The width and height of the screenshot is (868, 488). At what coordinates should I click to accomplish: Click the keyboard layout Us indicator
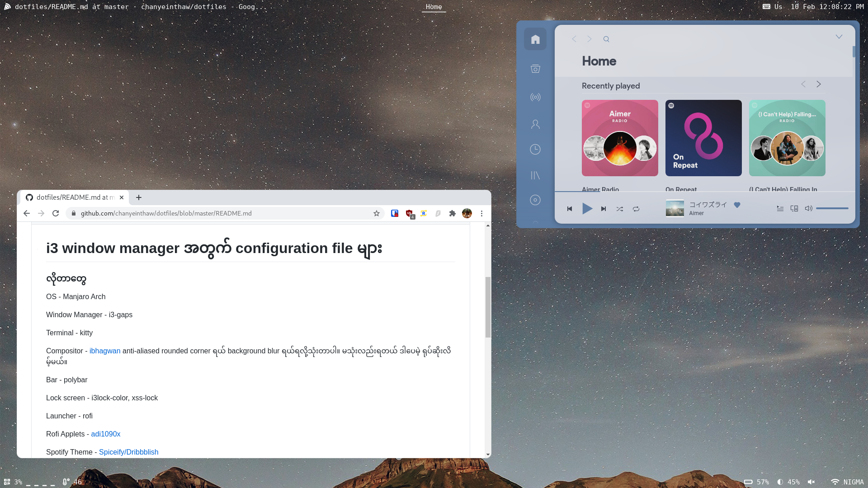(x=772, y=7)
